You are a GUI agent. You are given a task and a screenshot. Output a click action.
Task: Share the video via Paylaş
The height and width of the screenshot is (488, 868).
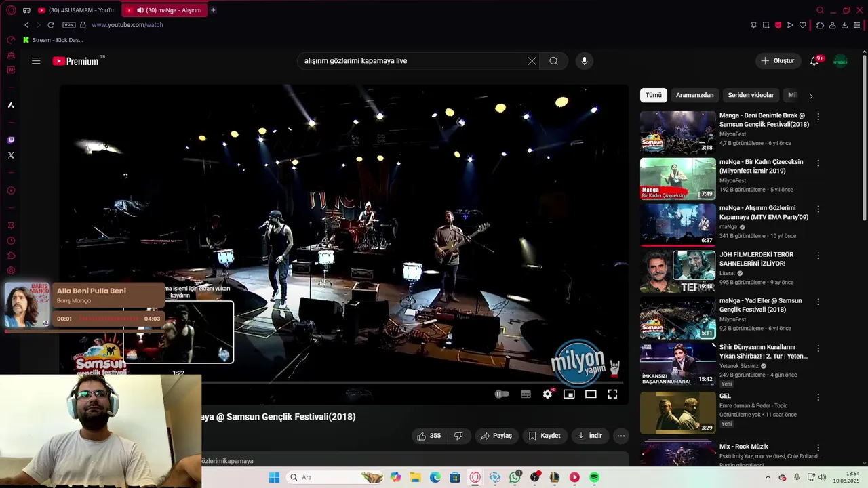click(496, 436)
